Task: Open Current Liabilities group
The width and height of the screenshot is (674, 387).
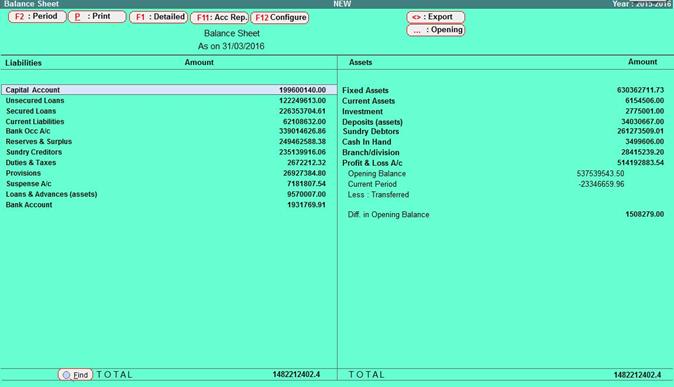Action: (169, 122)
